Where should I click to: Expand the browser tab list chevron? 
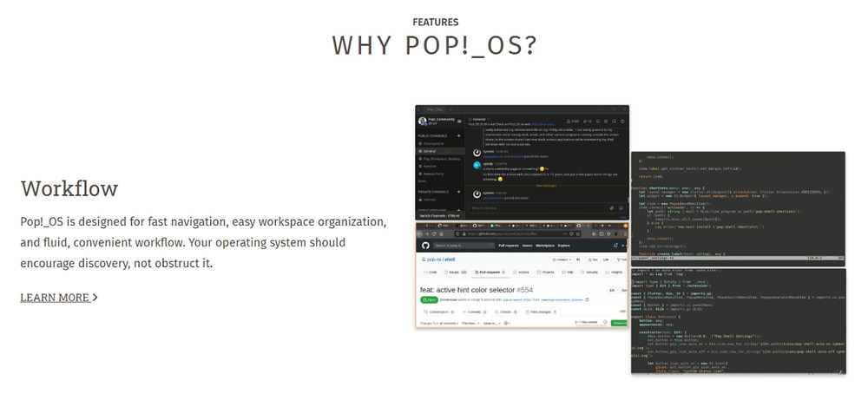click(x=609, y=226)
